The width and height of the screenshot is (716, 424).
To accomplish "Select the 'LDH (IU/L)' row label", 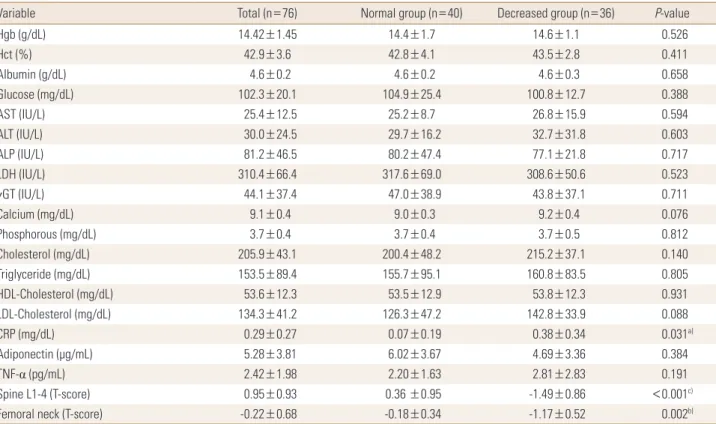I will click(22, 174).
